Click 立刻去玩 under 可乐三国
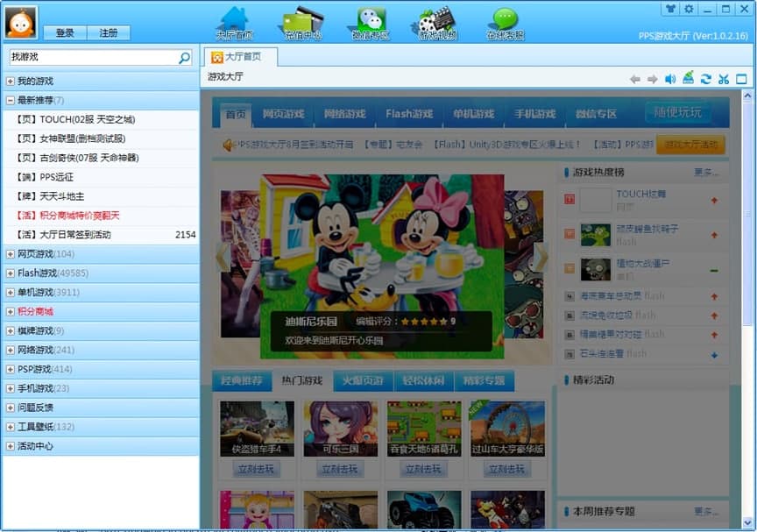This screenshot has width=757, height=532. tap(340, 469)
